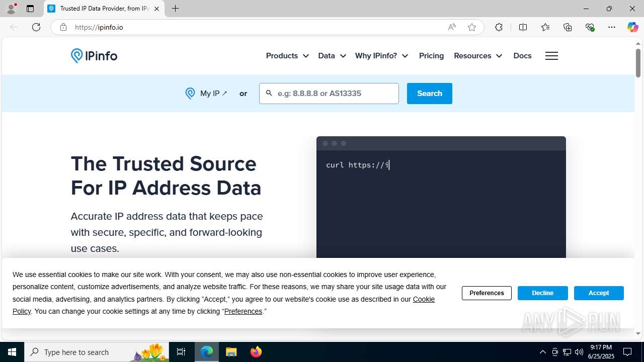Select Microsoft Edge on the taskbar

coord(207,352)
